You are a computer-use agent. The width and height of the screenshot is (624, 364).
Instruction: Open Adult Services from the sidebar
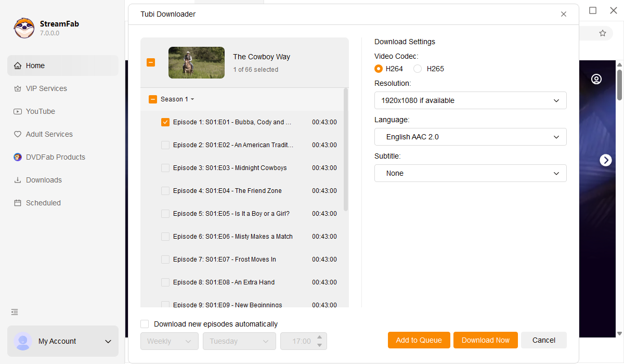(49, 134)
